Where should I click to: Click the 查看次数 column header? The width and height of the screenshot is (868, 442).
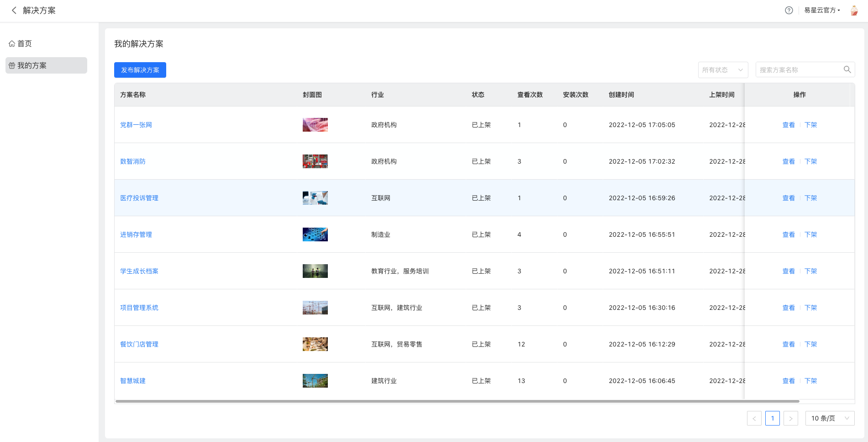click(x=530, y=95)
